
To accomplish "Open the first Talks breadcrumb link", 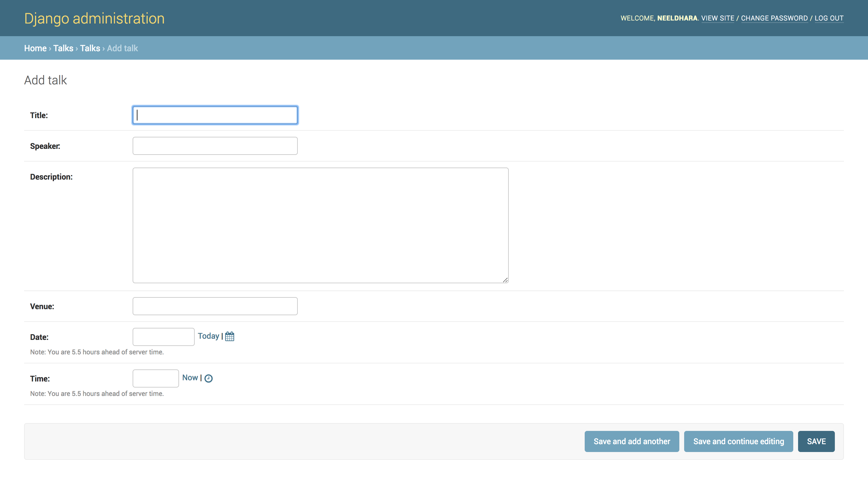I will pyautogui.click(x=63, y=48).
